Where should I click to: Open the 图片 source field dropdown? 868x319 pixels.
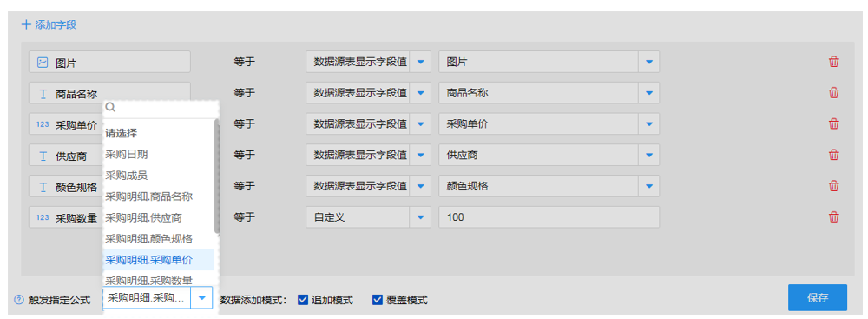coord(648,62)
